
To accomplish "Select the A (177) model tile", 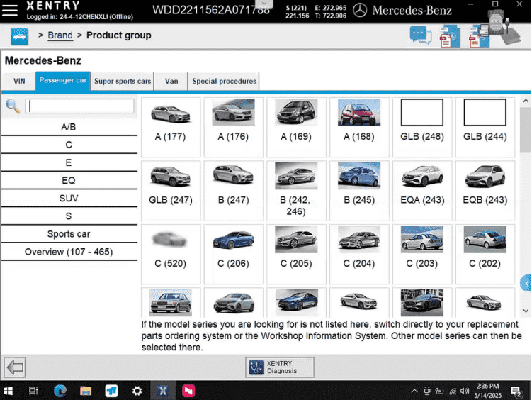I will point(171,128).
